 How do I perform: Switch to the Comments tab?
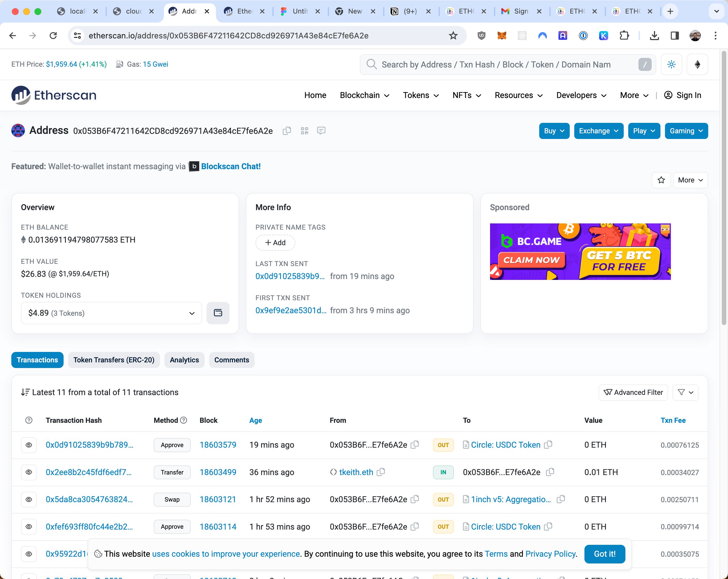(232, 360)
